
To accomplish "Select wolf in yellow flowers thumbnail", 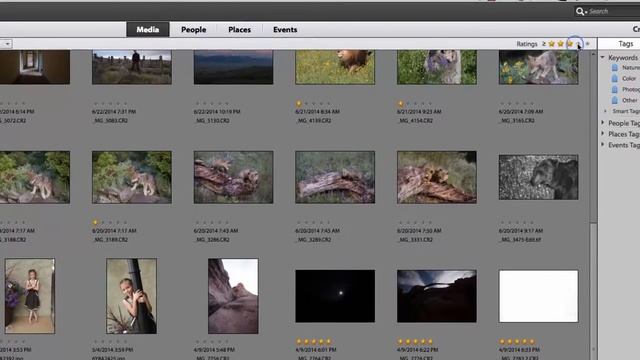I will point(538,67).
